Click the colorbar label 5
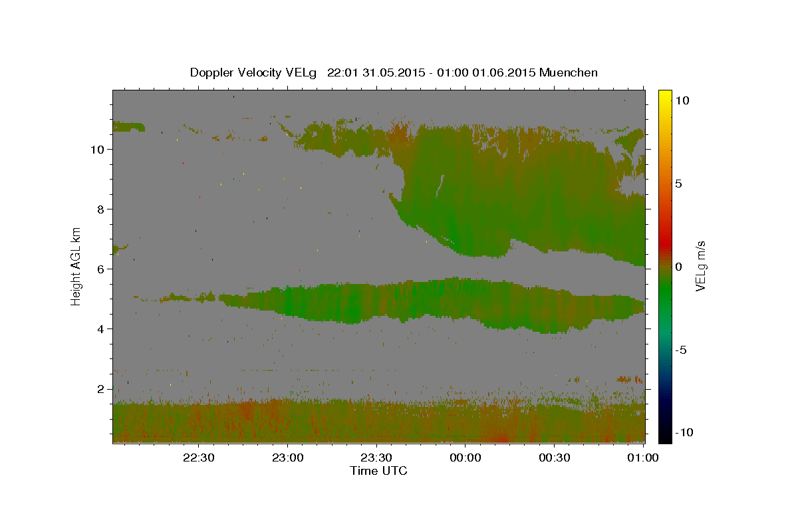This screenshot has height=532, width=798. tap(678, 184)
